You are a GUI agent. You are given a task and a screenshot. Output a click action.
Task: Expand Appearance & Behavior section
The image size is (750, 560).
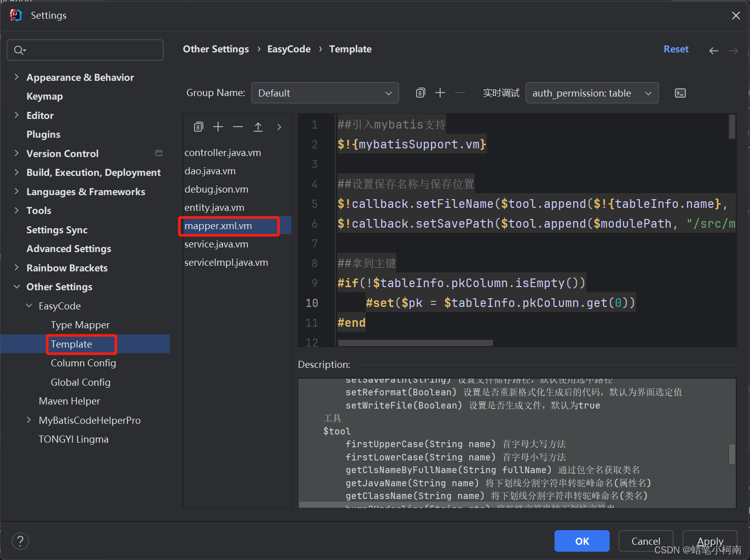16,77
